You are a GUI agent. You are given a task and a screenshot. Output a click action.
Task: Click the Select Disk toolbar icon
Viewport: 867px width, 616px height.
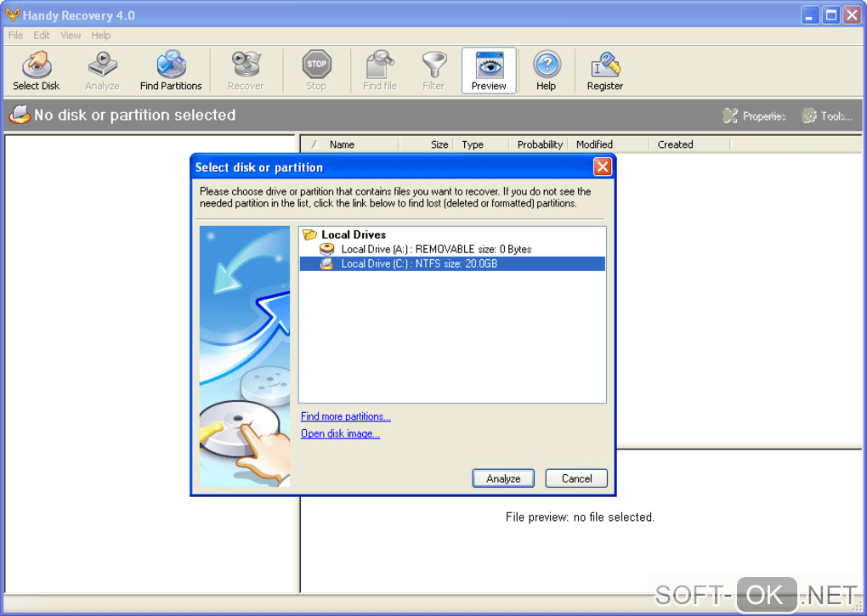37,65
